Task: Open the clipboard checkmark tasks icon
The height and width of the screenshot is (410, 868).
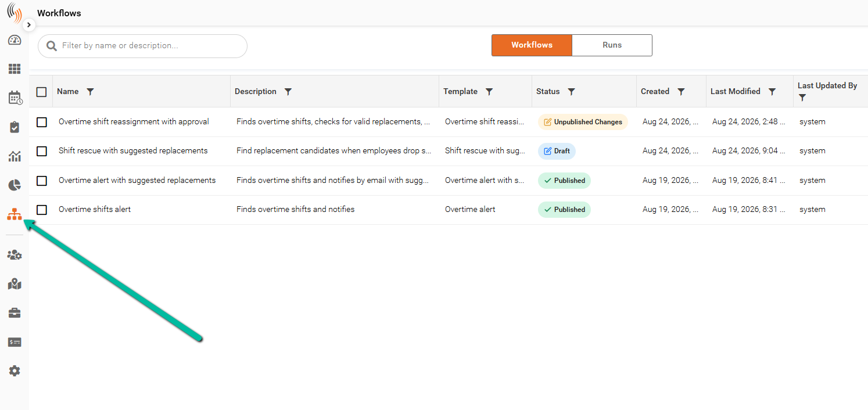Action: coord(15,127)
